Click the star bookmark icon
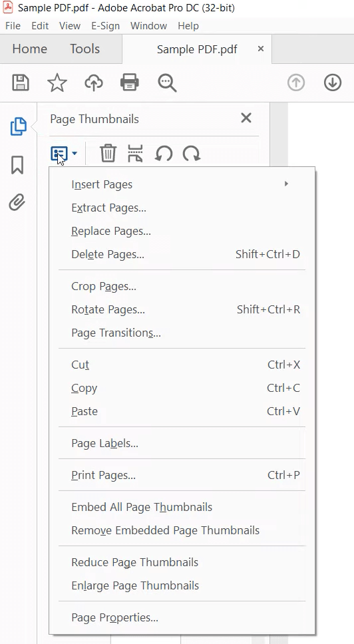 (57, 82)
